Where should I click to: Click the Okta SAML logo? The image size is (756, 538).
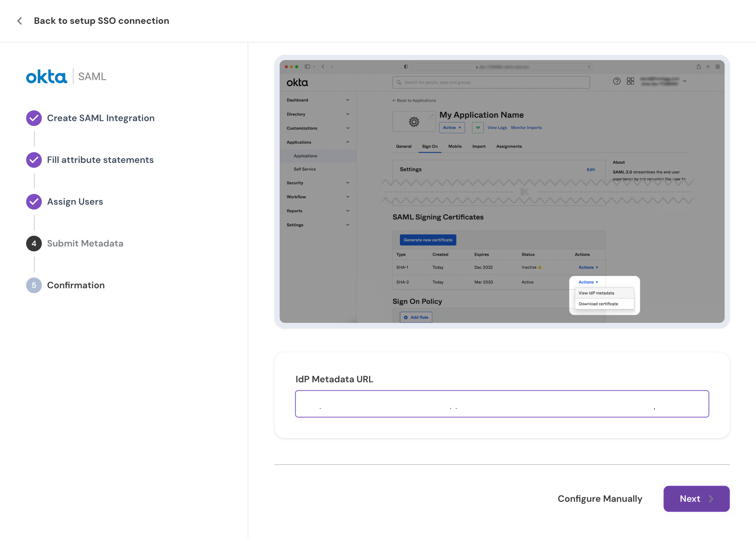pos(66,76)
